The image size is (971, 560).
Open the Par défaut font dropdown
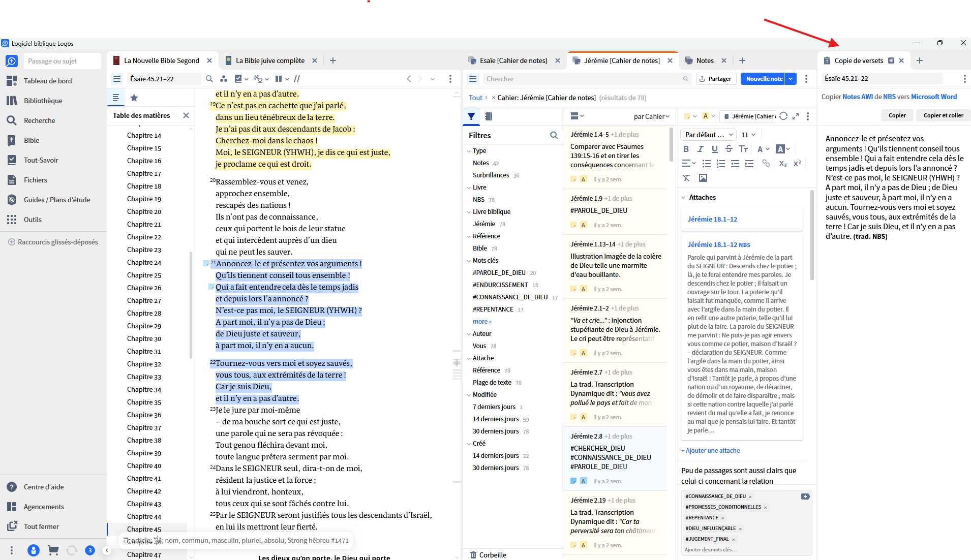tap(709, 135)
